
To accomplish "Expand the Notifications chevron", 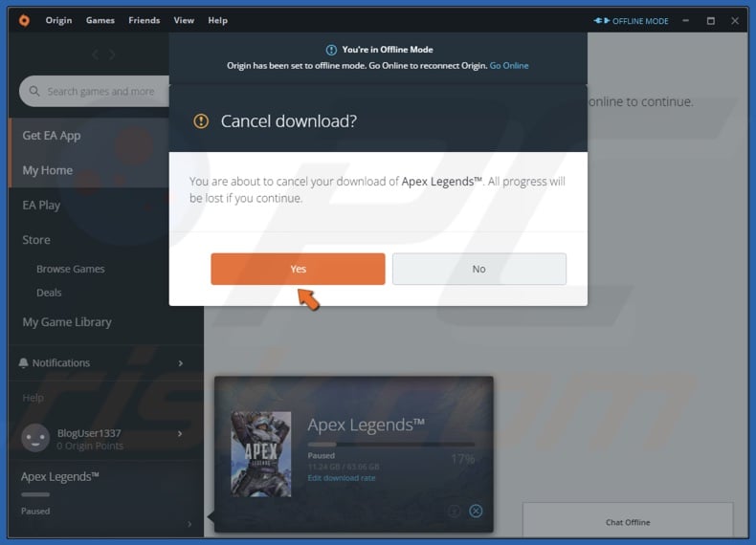I will click(181, 362).
